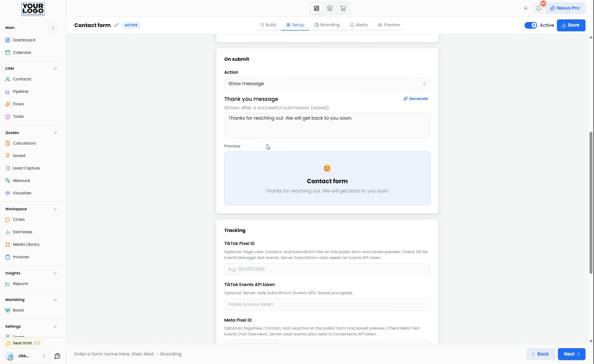The image size is (594, 364).
Task: Collapse the Quotes section
Action: pos(55,133)
